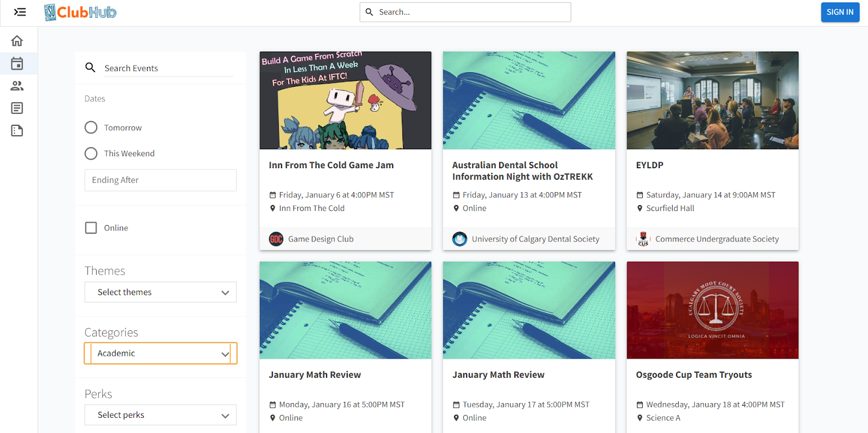
Task: Click location pin next to Science A
Action: coord(640,418)
